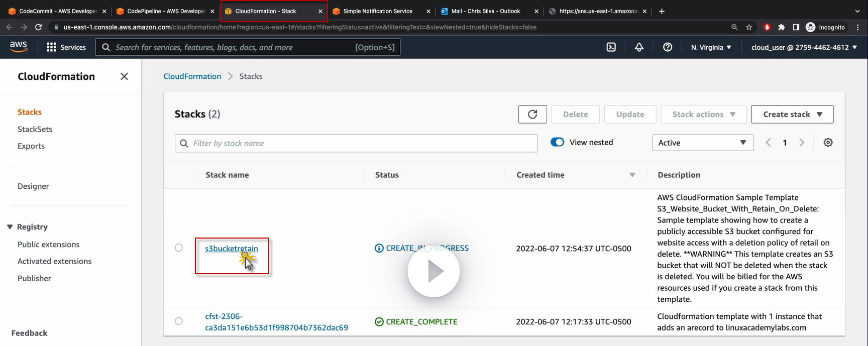Click the 2022-06-07 12:17:33 created time
This screenshot has width=868, height=346.
[x=574, y=321]
